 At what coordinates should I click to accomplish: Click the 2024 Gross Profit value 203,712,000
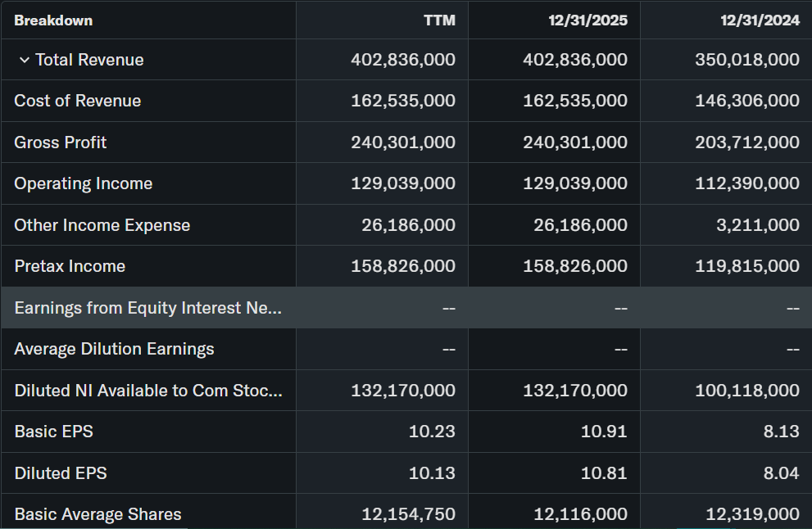pyautogui.click(x=747, y=142)
